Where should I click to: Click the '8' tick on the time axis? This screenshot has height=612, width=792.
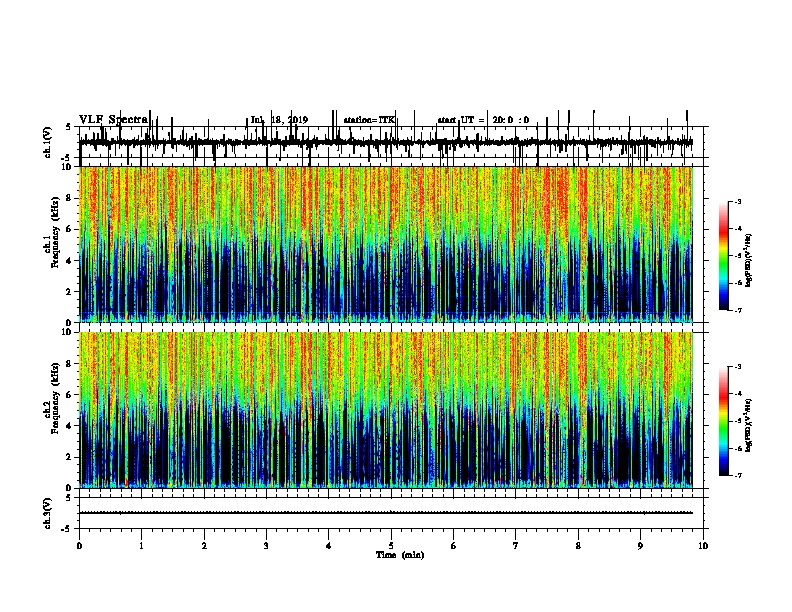[x=578, y=546]
